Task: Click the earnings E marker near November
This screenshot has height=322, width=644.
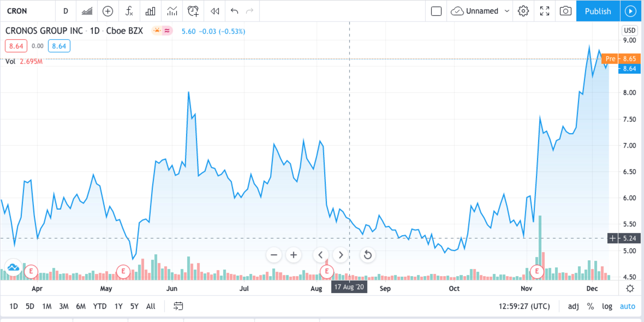Action: [537, 271]
